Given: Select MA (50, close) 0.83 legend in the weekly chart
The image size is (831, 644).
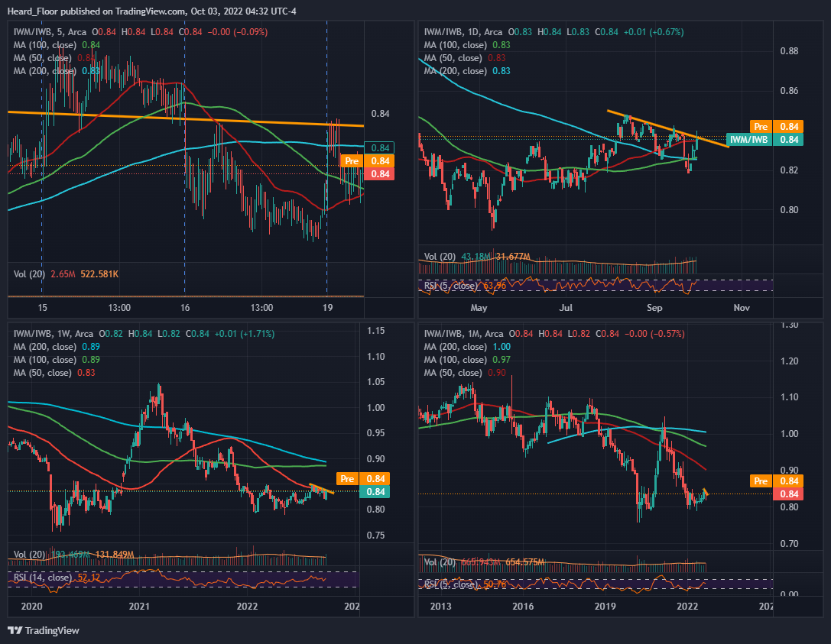Looking at the screenshot, I should [54, 373].
